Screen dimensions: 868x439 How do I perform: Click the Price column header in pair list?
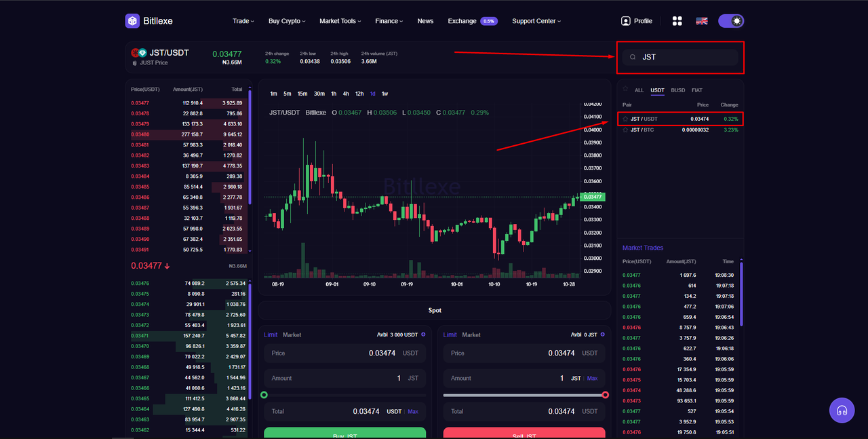703,105
